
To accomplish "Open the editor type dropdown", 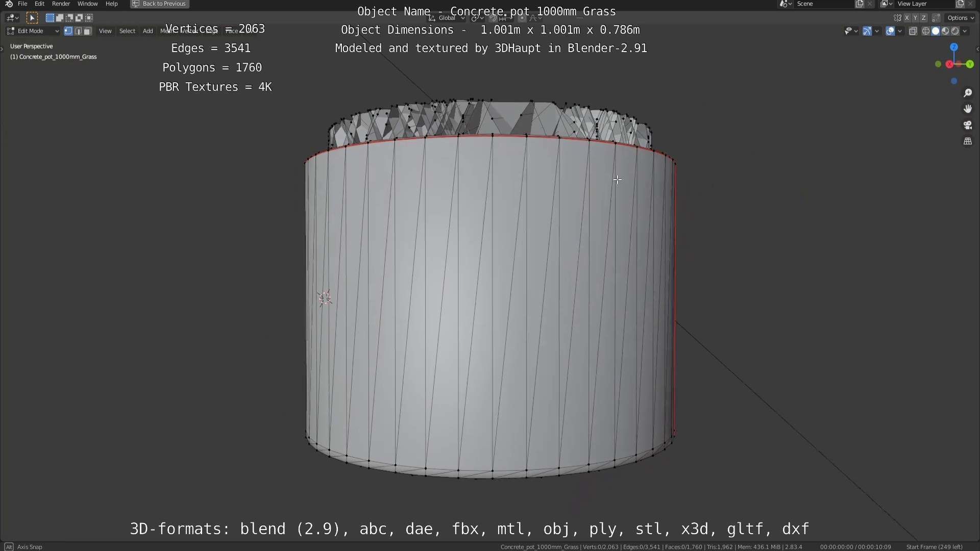I will click(12, 18).
